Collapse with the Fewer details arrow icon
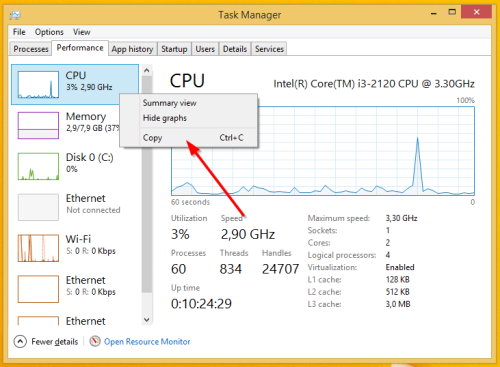The width and height of the screenshot is (500, 367). point(20,341)
